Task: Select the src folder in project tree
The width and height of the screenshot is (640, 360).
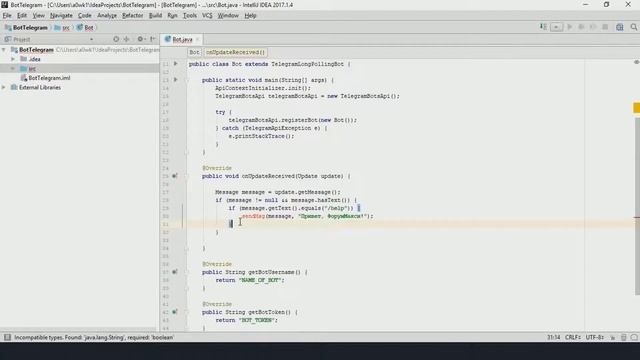Action: pyautogui.click(x=28, y=69)
